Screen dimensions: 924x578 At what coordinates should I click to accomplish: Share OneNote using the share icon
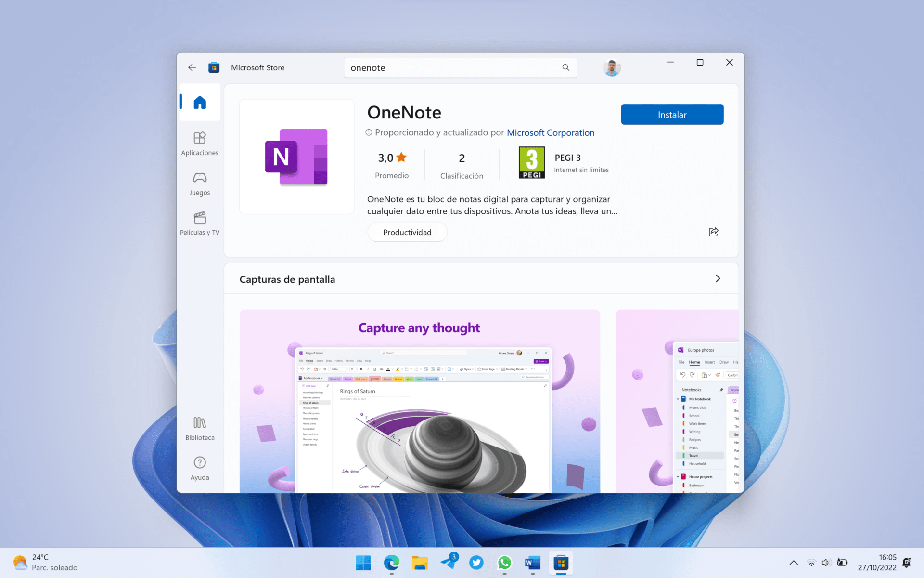713,232
